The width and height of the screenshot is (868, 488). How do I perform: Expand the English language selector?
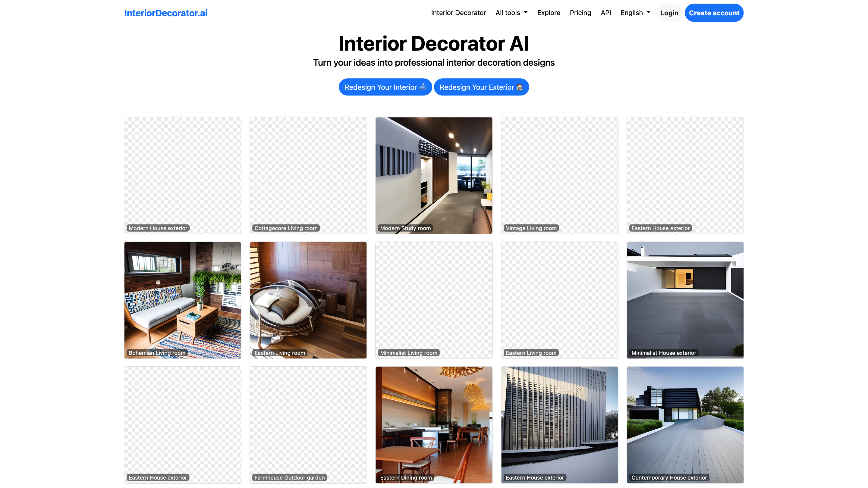pyautogui.click(x=634, y=12)
